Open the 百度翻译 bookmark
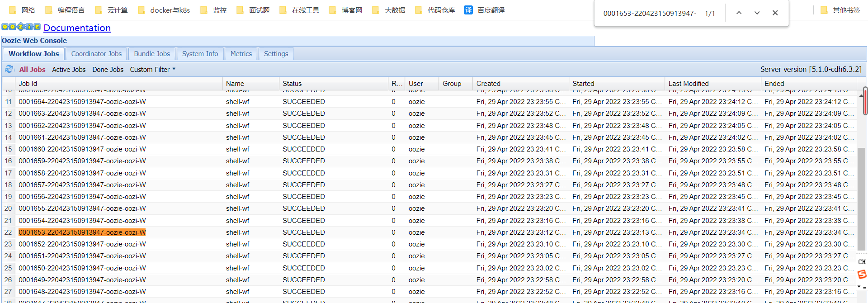This screenshot has width=868, height=303. pos(484,10)
